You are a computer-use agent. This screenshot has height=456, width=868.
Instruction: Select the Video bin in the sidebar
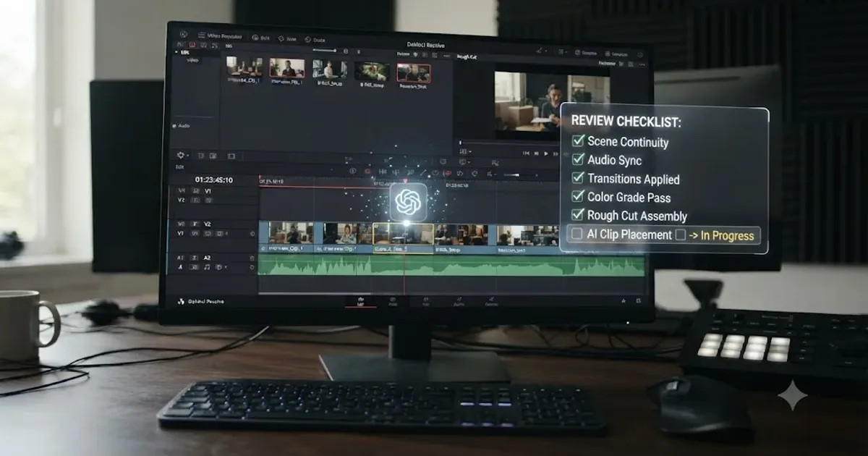(x=192, y=60)
